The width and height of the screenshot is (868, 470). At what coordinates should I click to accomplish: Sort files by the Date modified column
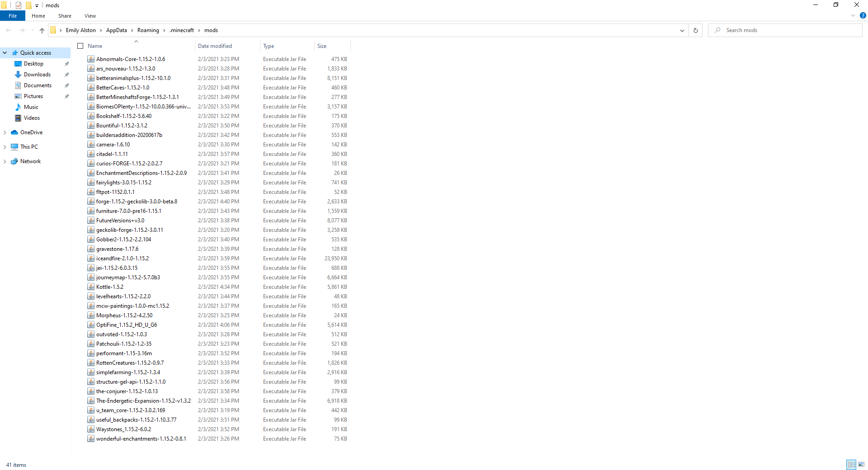coord(227,46)
